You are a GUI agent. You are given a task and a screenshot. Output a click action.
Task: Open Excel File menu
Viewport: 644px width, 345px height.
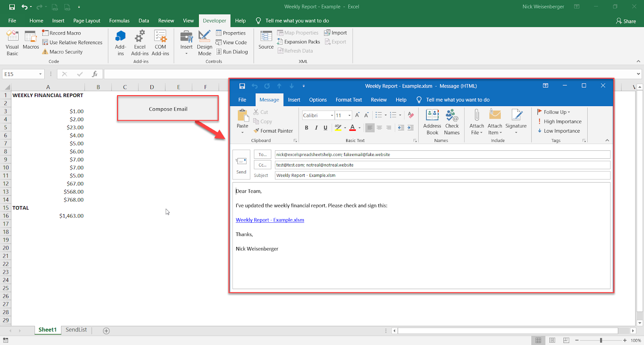(x=12, y=21)
